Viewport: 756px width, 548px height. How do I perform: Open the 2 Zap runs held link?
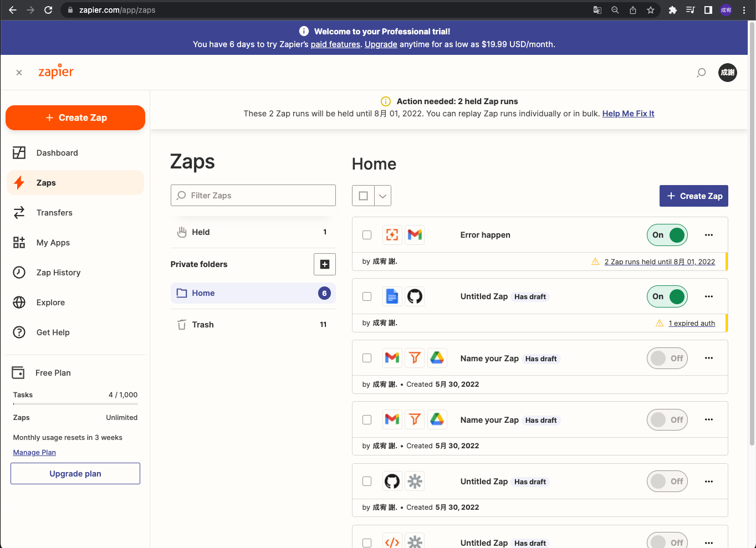(660, 262)
